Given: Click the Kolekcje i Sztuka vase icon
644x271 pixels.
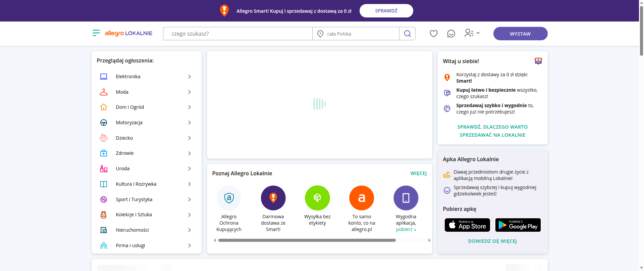Looking at the screenshot, I should point(104,215).
